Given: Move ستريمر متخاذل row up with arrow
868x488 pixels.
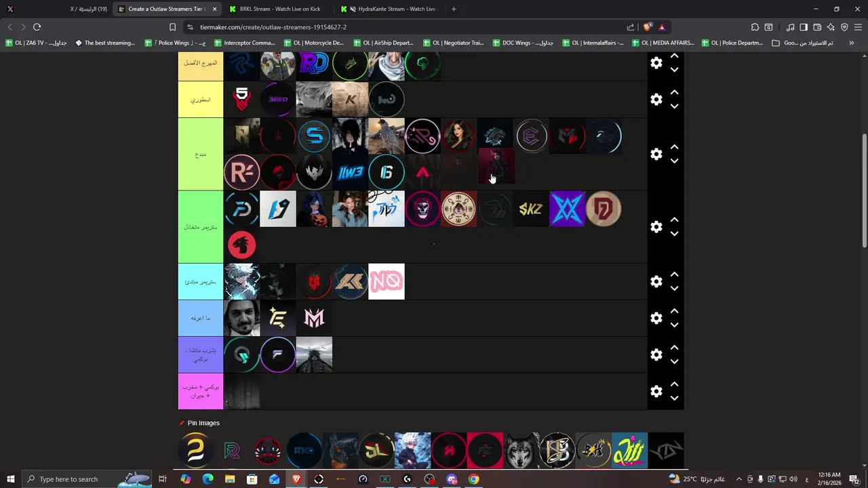Looking at the screenshot, I should tap(674, 220).
